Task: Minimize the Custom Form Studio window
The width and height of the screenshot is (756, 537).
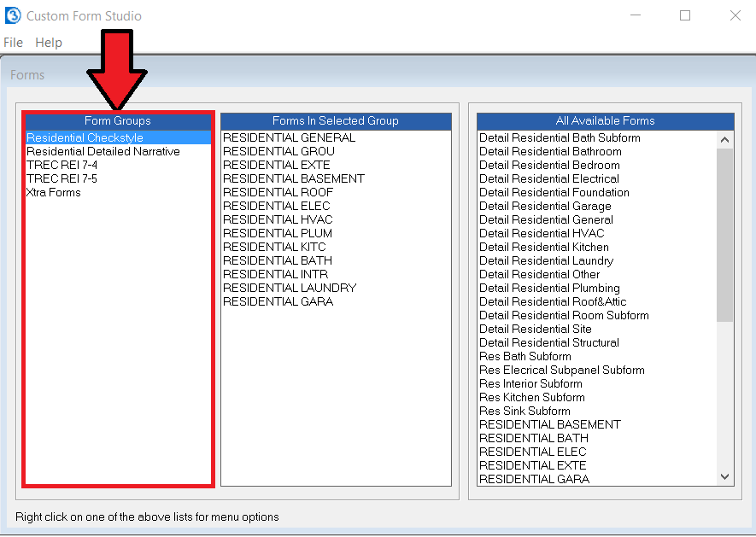Action: pyautogui.click(x=636, y=15)
